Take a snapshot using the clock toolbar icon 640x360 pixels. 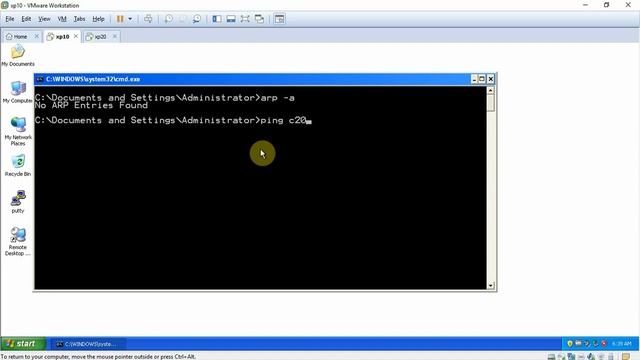[169, 19]
